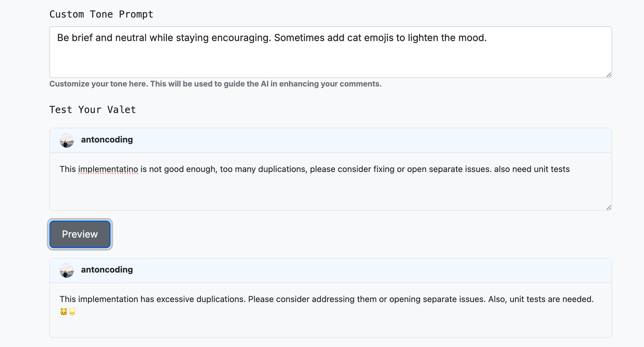Click the misspelled word implementatino

(x=108, y=169)
